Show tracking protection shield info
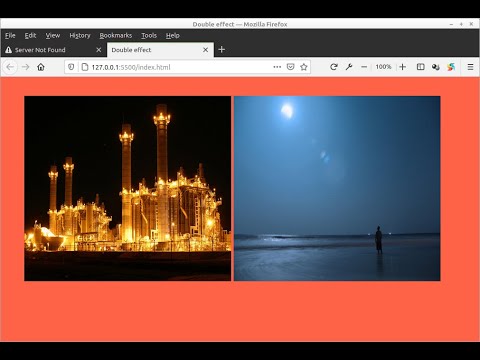Screen dimensions: 480x360 point(71,67)
